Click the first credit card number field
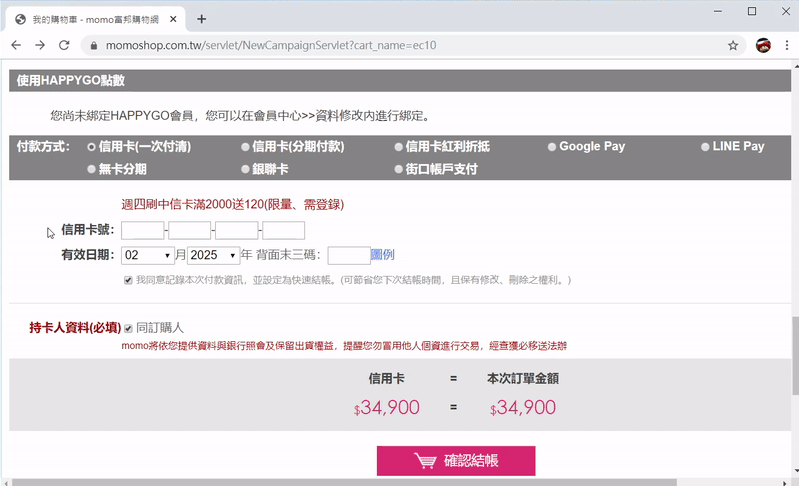 coord(143,230)
